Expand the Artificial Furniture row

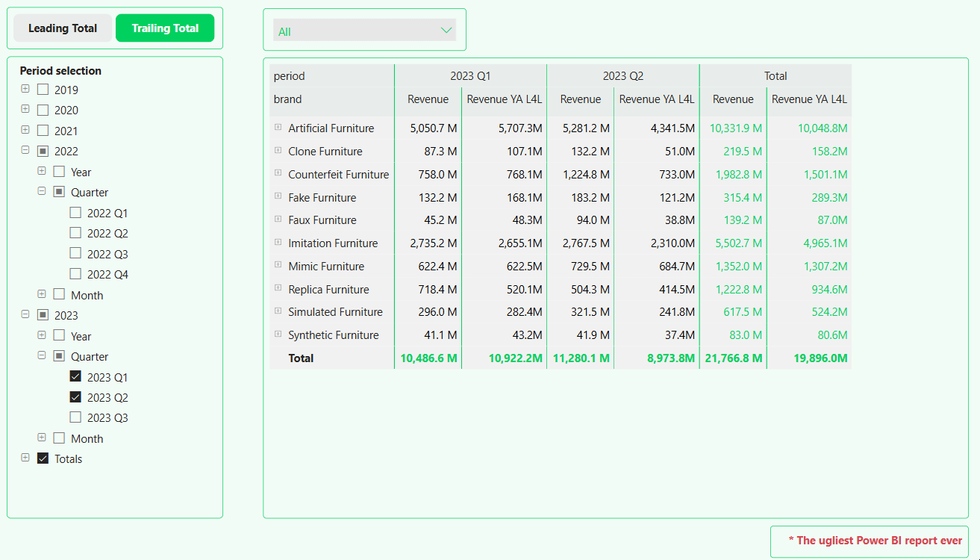pyautogui.click(x=278, y=128)
